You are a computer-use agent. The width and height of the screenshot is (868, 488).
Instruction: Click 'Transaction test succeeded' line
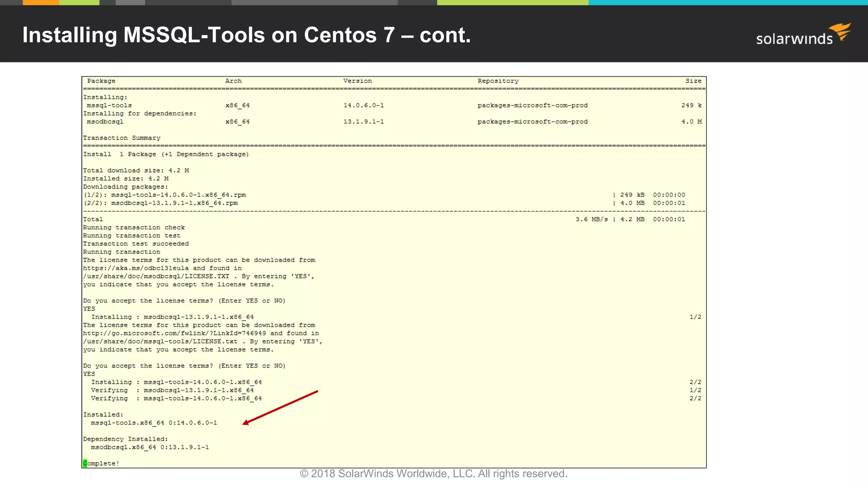[x=136, y=244]
